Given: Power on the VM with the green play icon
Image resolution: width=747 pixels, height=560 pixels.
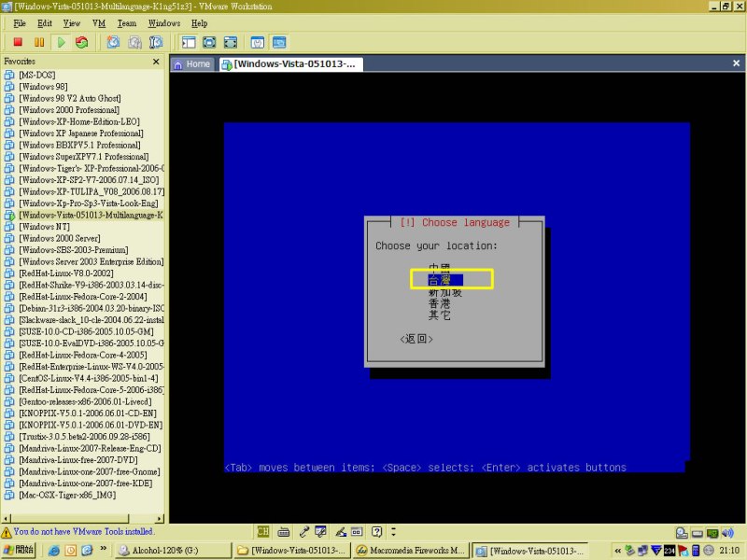Looking at the screenshot, I should coord(61,42).
